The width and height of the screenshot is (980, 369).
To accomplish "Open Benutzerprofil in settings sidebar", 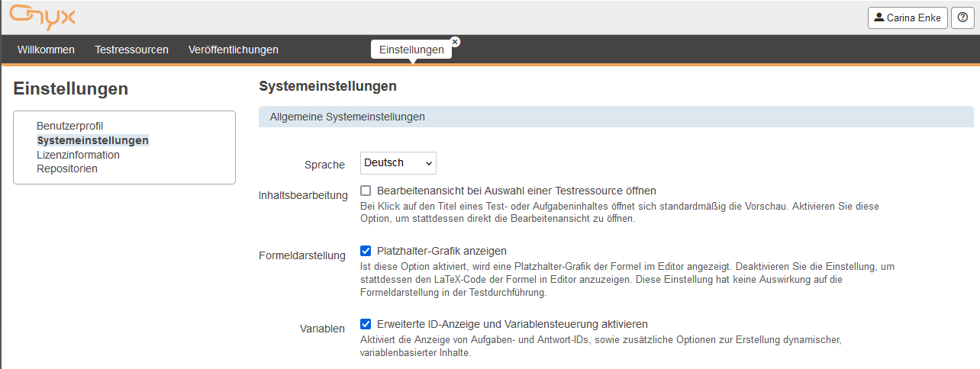I will tap(69, 126).
